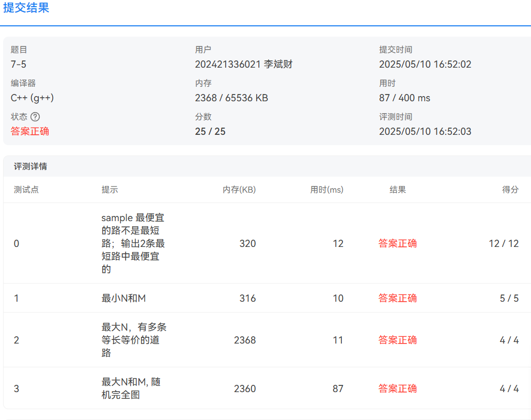Image resolution: width=531 pixels, height=420 pixels.
Task: Click the judging time 2025/05/10 16:52:03
Action: (425, 131)
